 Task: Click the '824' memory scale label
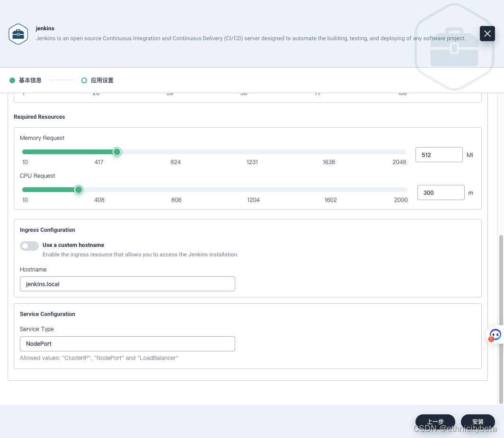point(176,162)
